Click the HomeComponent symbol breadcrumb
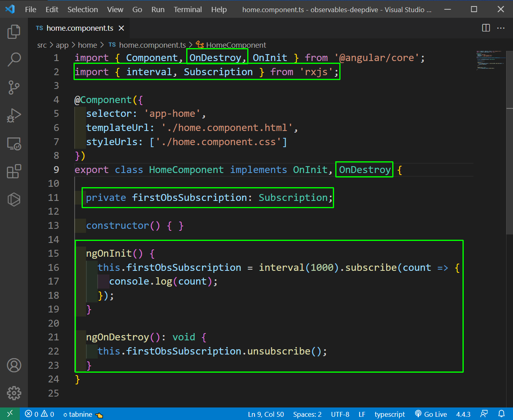The image size is (513, 420). pyautogui.click(x=231, y=45)
